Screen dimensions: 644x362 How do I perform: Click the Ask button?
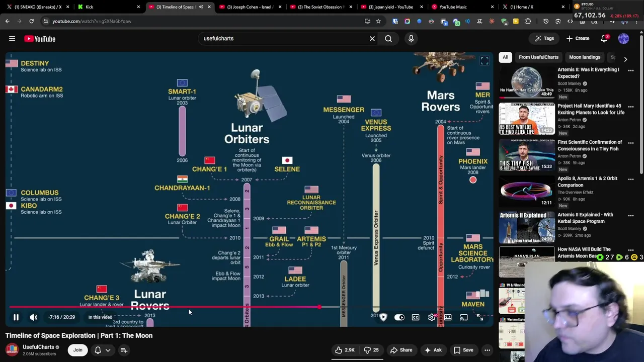pos(433,350)
